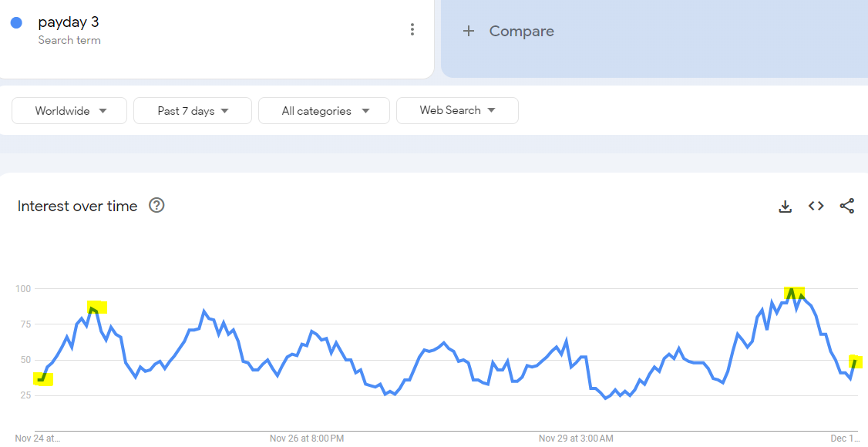Select the 50 value on the y-axis
This screenshot has height=447, width=868.
pos(25,360)
